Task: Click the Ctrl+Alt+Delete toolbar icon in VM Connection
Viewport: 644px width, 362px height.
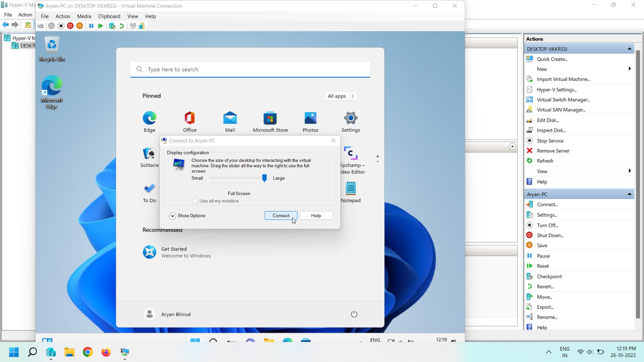Action: (40, 26)
